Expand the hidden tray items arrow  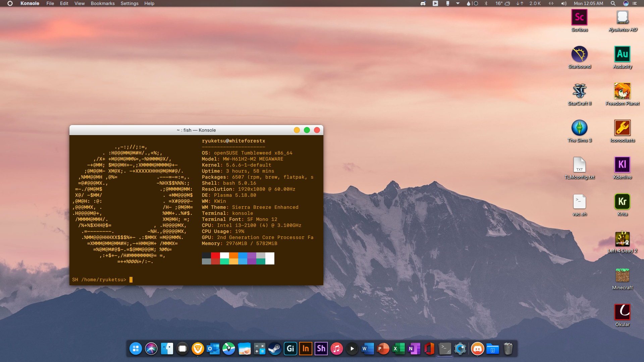tap(458, 3)
